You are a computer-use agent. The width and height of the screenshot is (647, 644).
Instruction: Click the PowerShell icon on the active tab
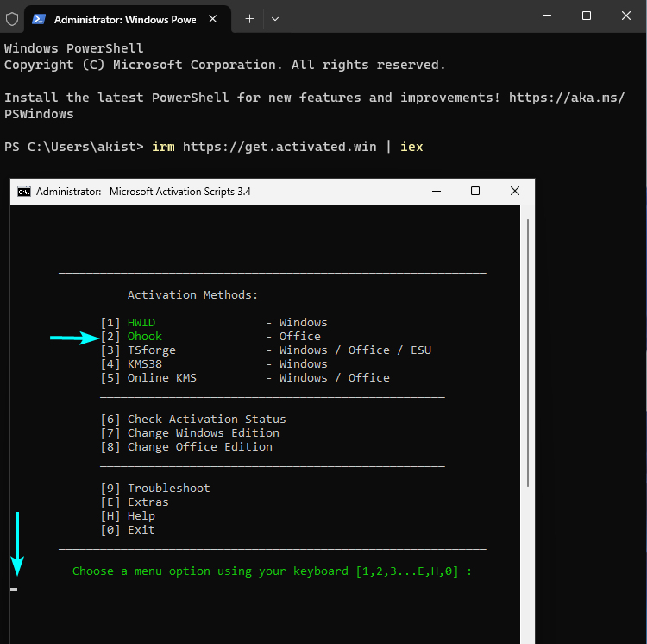(x=39, y=19)
